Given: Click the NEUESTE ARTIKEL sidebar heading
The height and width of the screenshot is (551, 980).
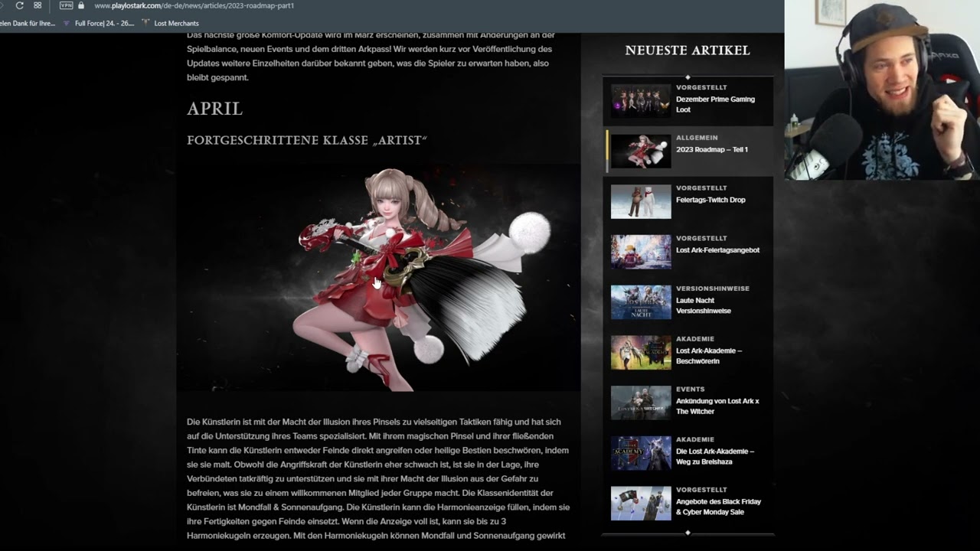Looking at the screenshot, I should click(688, 51).
